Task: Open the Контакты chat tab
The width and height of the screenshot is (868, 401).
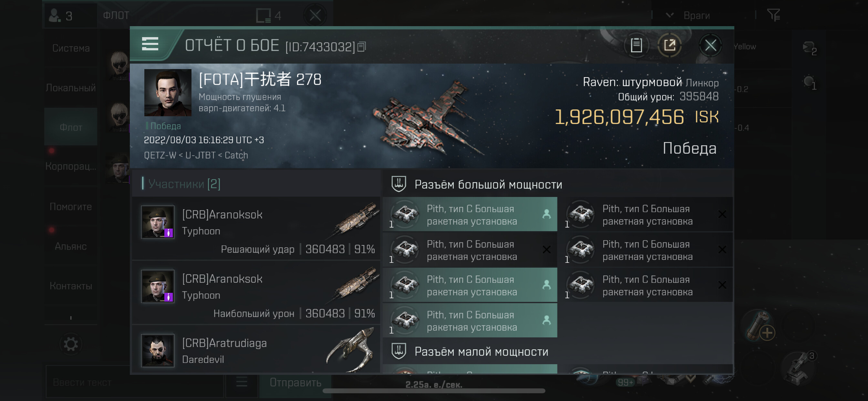Action: click(71, 286)
